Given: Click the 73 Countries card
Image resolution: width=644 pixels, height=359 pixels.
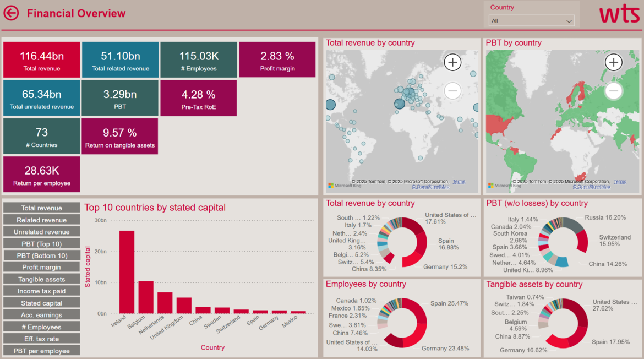Looking at the screenshot, I should tap(41, 137).
